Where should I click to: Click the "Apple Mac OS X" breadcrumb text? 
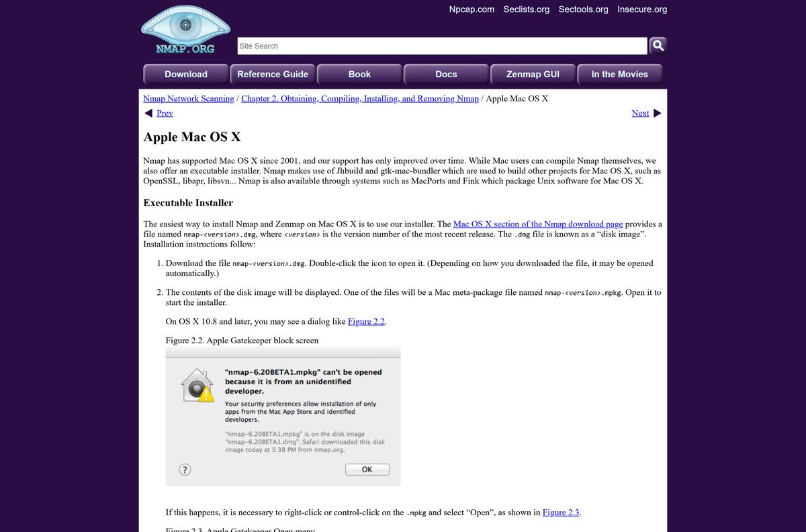tap(517, 99)
